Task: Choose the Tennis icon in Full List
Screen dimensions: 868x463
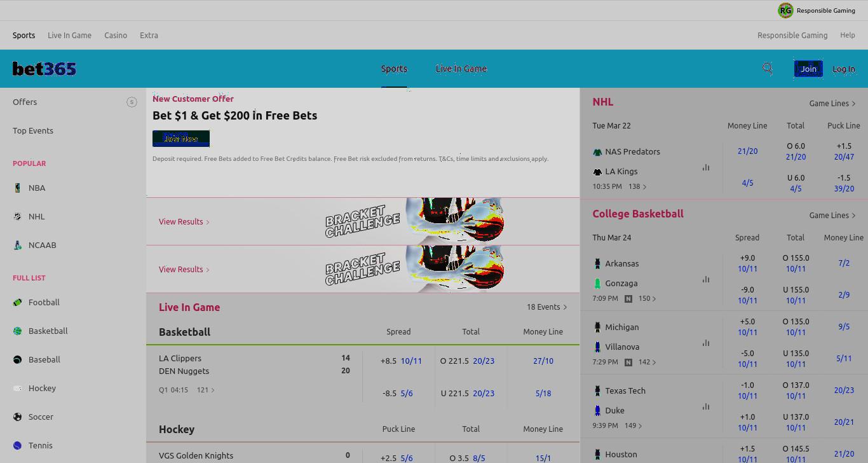Action: (x=17, y=445)
